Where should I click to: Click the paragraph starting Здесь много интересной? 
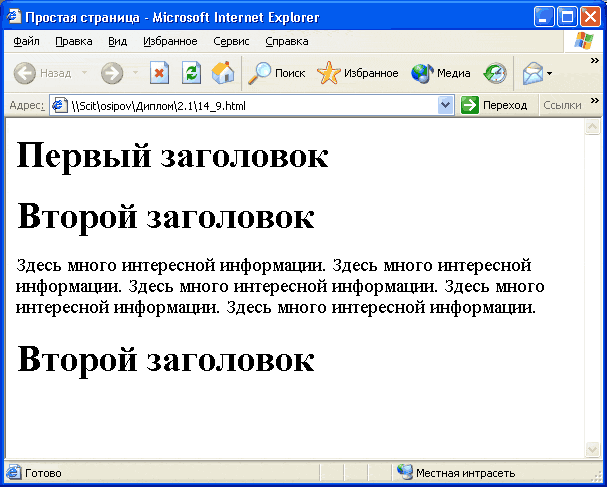(x=280, y=286)
